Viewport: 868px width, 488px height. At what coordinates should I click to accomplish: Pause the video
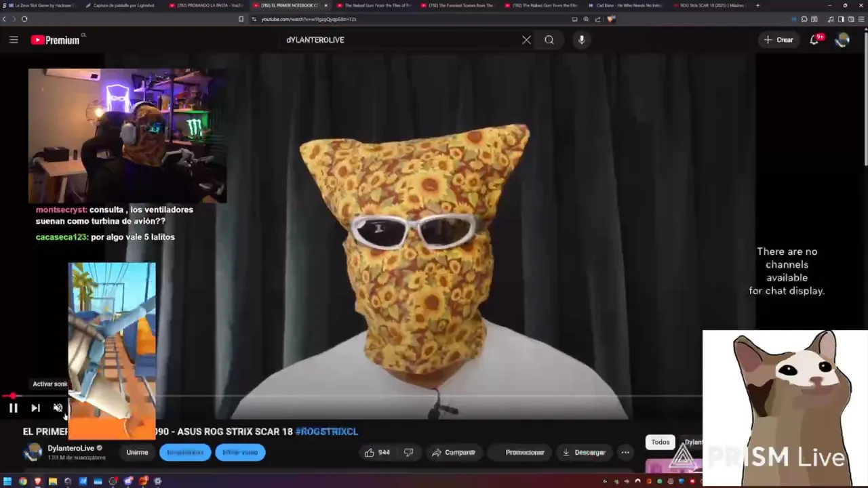click(13, 408)
